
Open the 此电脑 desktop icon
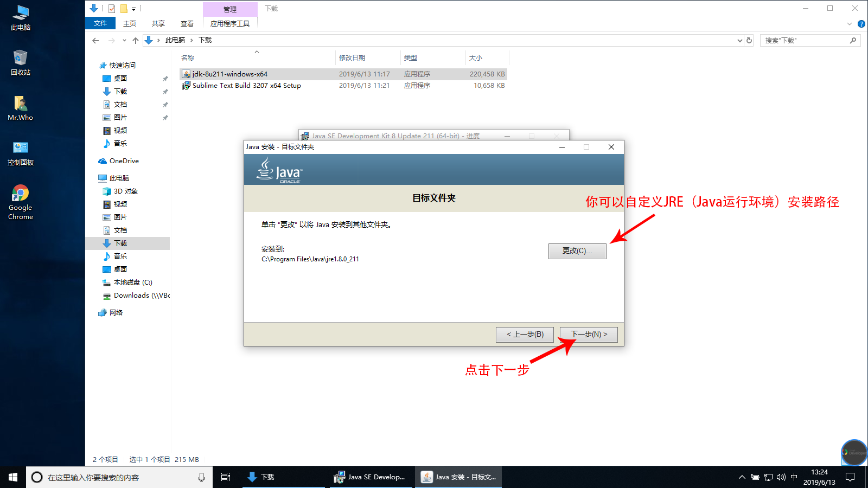click(x=21, y=18)
